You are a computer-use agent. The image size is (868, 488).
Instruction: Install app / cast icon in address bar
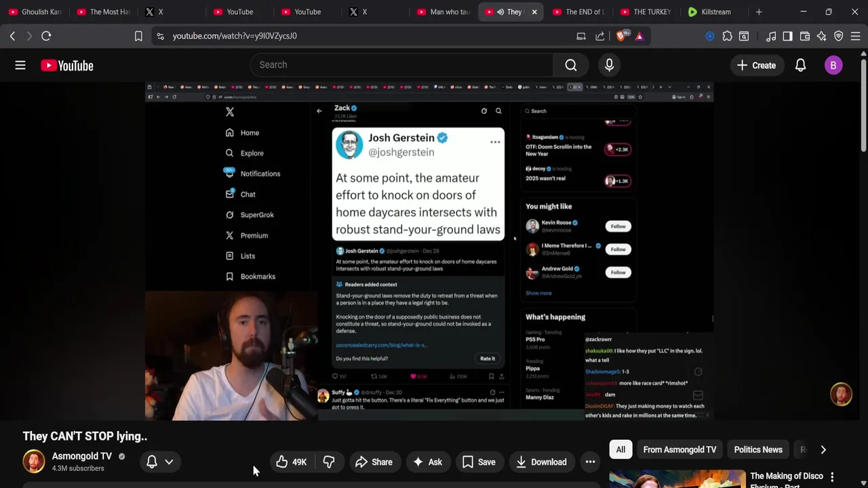(x=581, y=36)
